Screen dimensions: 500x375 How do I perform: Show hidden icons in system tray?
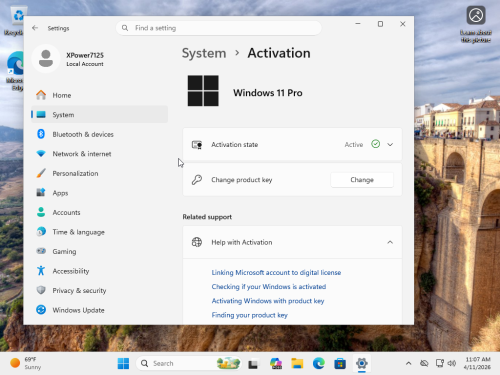409,363
